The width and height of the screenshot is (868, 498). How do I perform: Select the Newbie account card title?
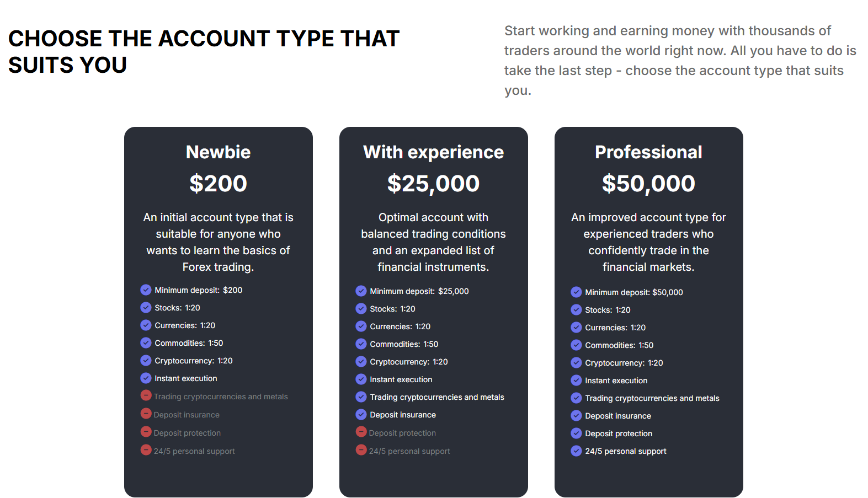218,152
